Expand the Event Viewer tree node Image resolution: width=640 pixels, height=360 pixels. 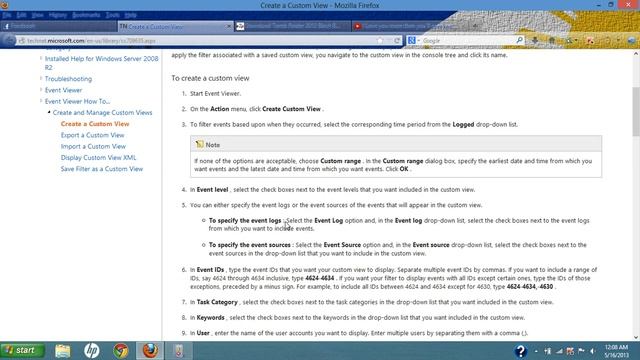tap(41, 90)
